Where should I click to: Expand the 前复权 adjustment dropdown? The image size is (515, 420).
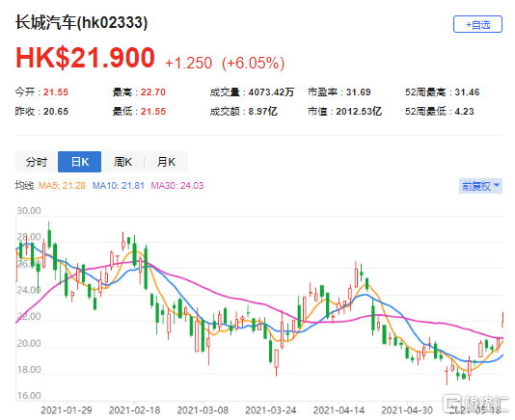coord(480,186)
